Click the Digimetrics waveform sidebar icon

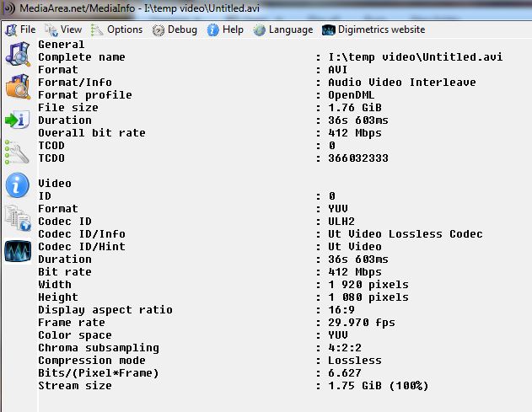coord(18,251)
